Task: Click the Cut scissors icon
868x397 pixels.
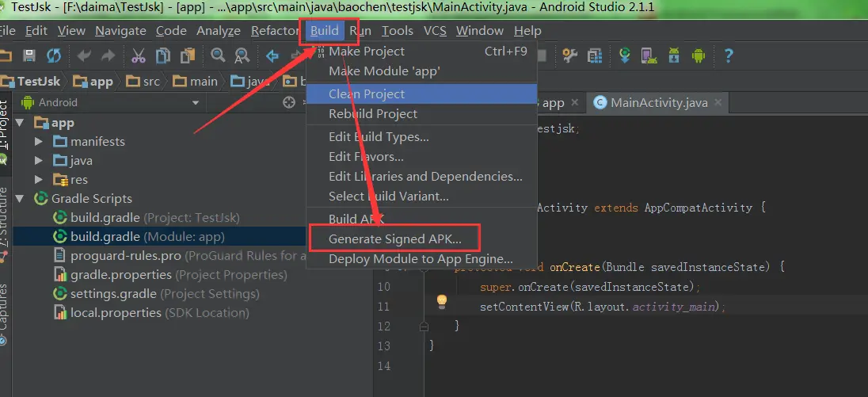Action: click(x=139, y=55)
